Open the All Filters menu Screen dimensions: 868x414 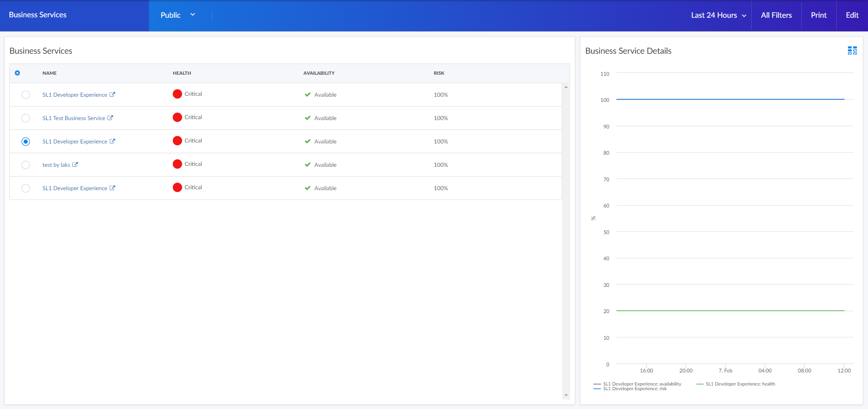pos(776,15)
